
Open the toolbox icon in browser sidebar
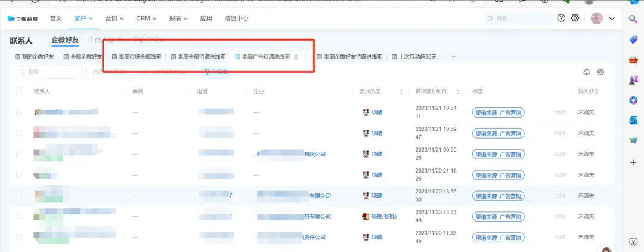[x=633, y=60]
